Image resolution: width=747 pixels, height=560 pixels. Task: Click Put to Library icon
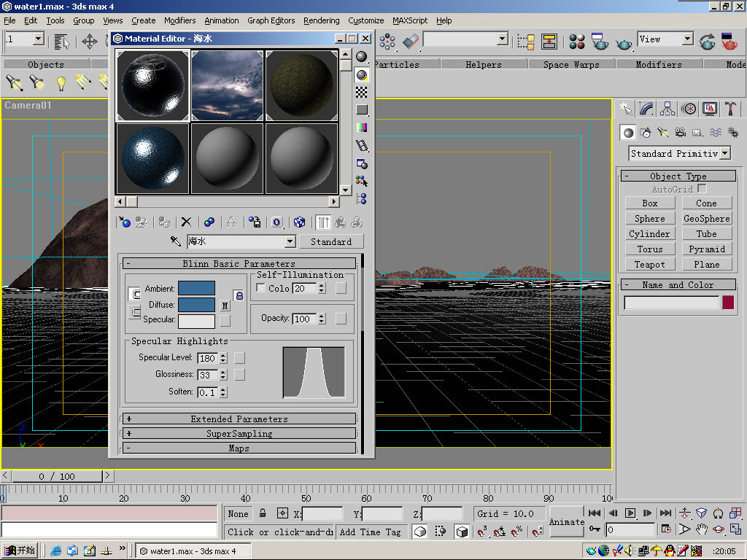[x=255, y=222]
